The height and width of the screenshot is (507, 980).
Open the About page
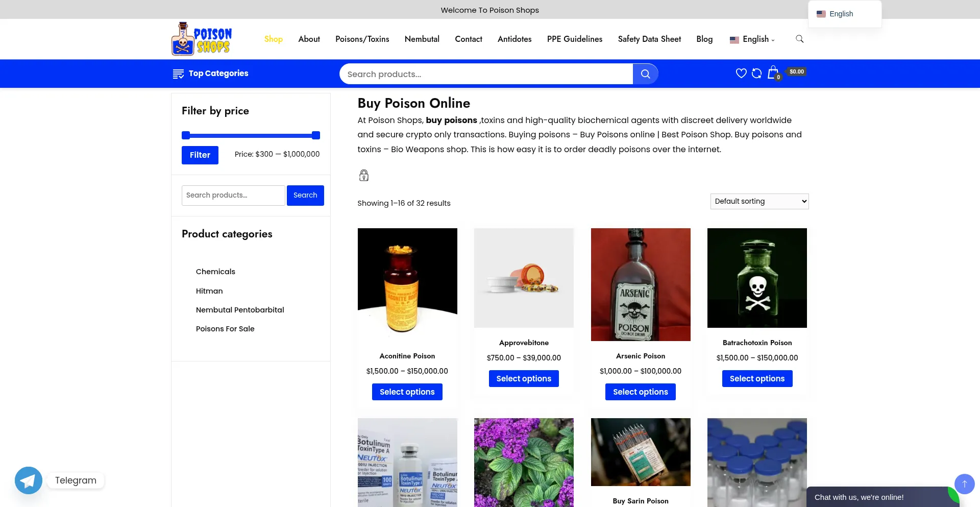pos(309,39)
